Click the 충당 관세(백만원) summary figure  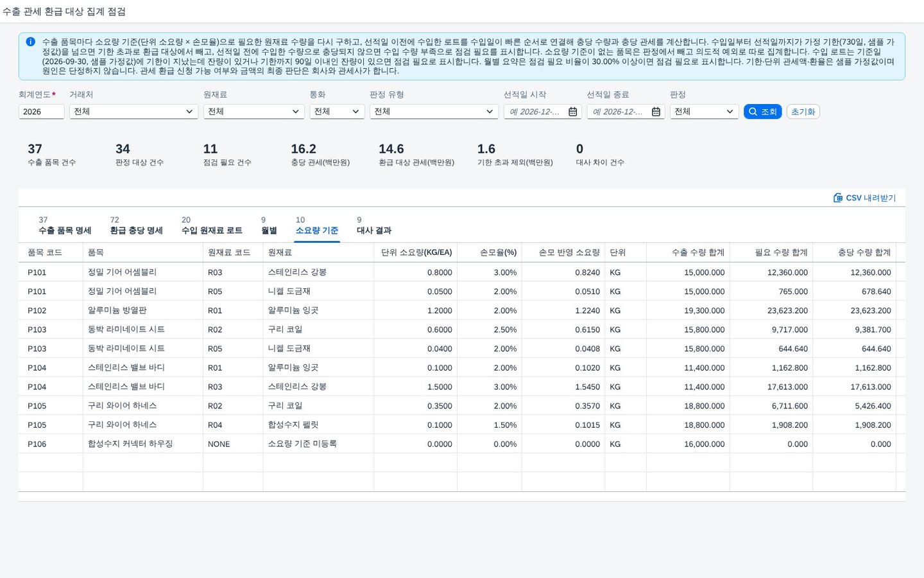[x=320, y=155]
